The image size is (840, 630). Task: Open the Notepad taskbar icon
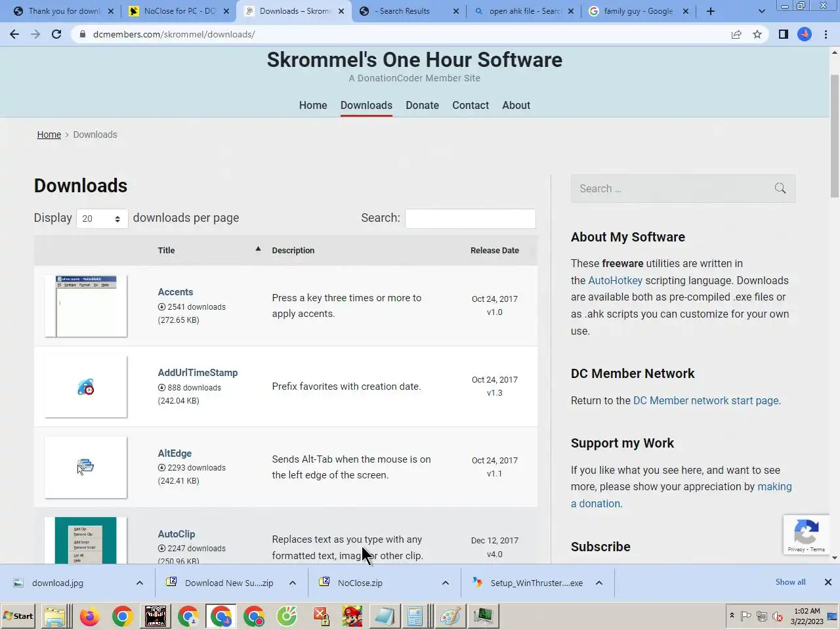[x=385, y=616]
